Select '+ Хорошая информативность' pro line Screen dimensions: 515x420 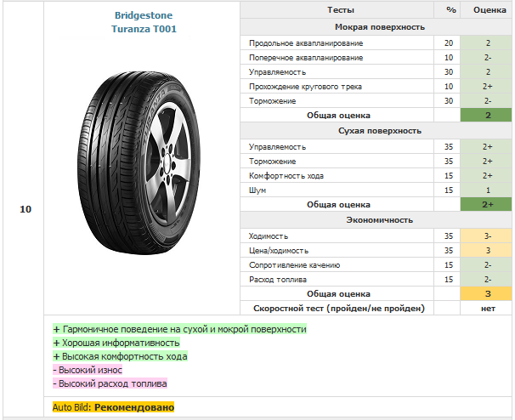coord(116,343)
